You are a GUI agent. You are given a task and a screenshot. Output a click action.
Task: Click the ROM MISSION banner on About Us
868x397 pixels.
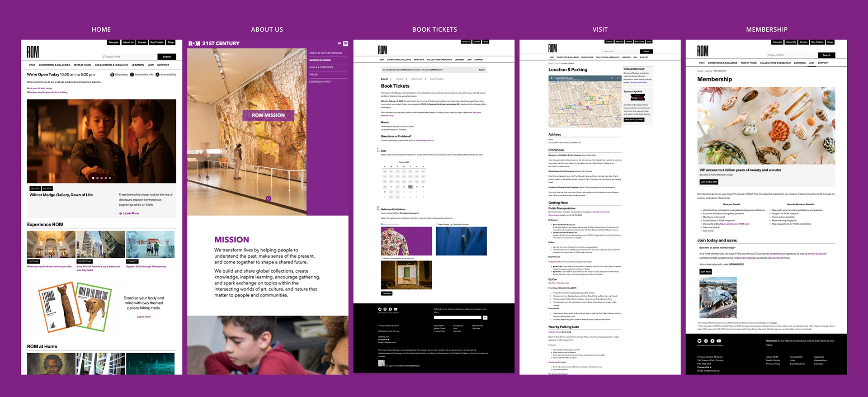click(269, 115)
